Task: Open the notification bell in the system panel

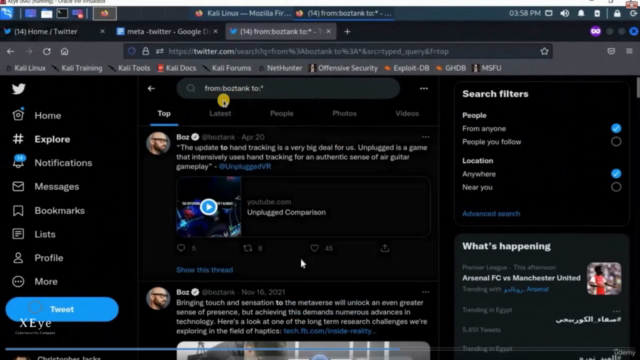Action: pos(581,13)
